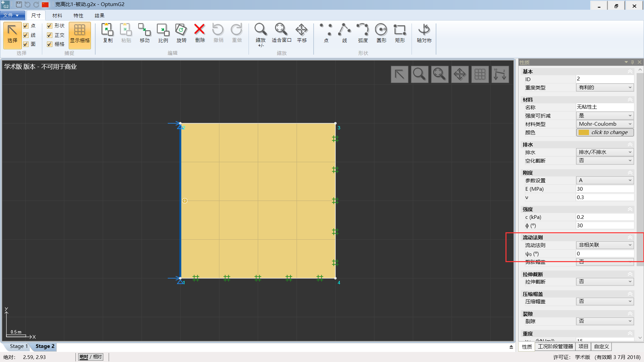Screen dimensions: 644x362
Task: Open the 拉伸截断 dropdown
Action: (x=605, y=282)
